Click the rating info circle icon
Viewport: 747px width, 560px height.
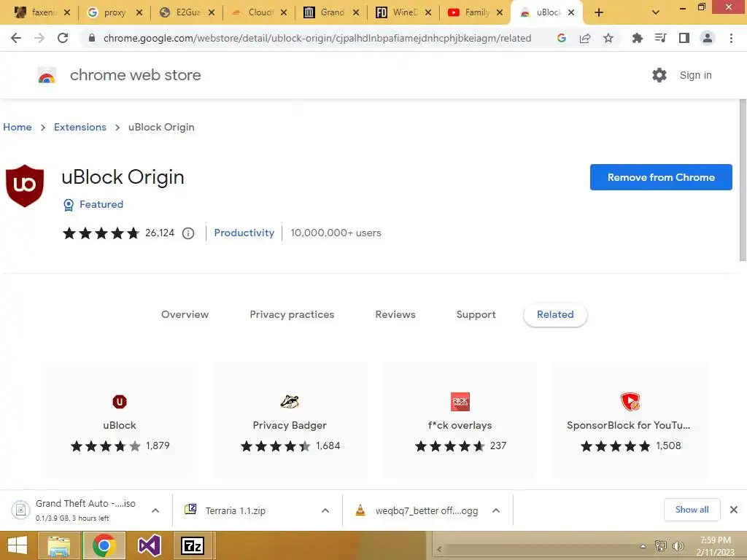[x=188, y=233]
